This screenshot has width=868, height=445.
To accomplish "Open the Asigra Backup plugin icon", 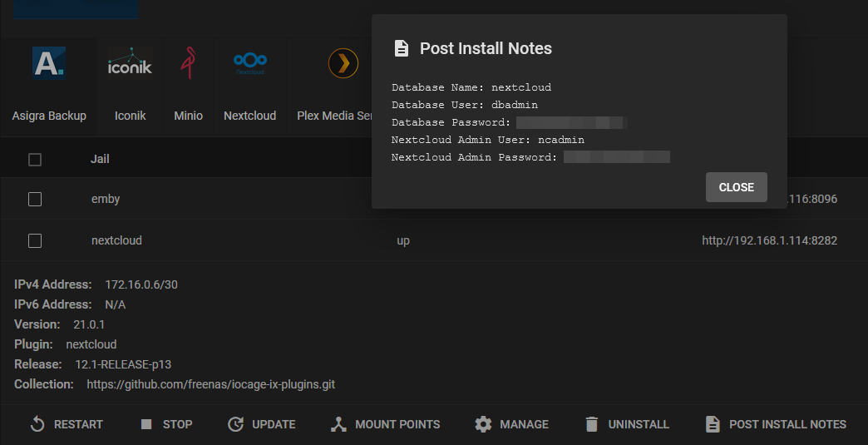I will click(49, 63).
